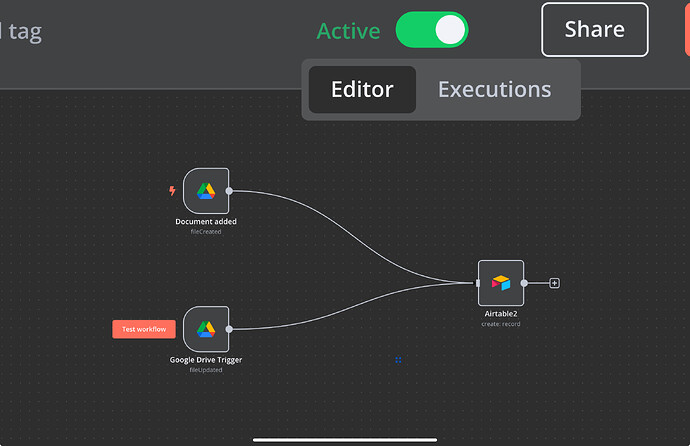
Task: Click the Airtable2 node input connector
Action: pyautogui.click(x=478, y=283)
